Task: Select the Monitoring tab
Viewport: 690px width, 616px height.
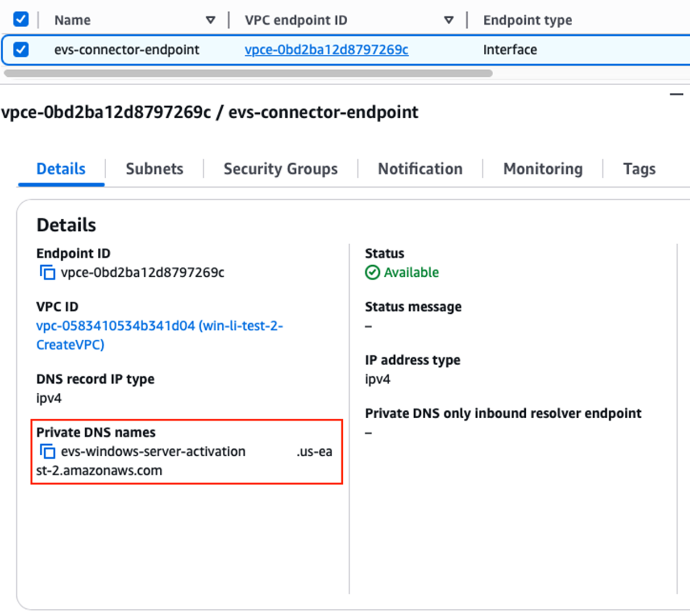Action: pyautogui.click(x=542, y=169)
